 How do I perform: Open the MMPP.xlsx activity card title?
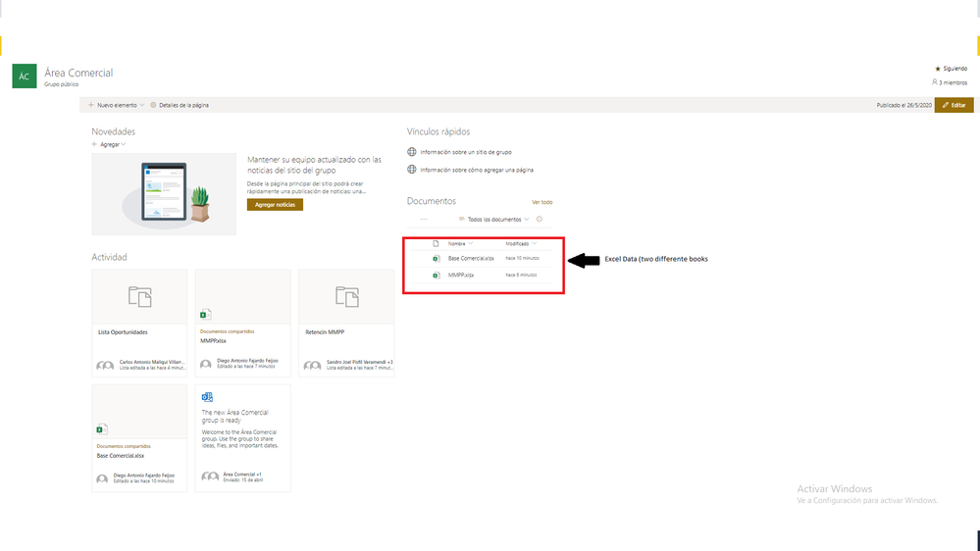213,341
